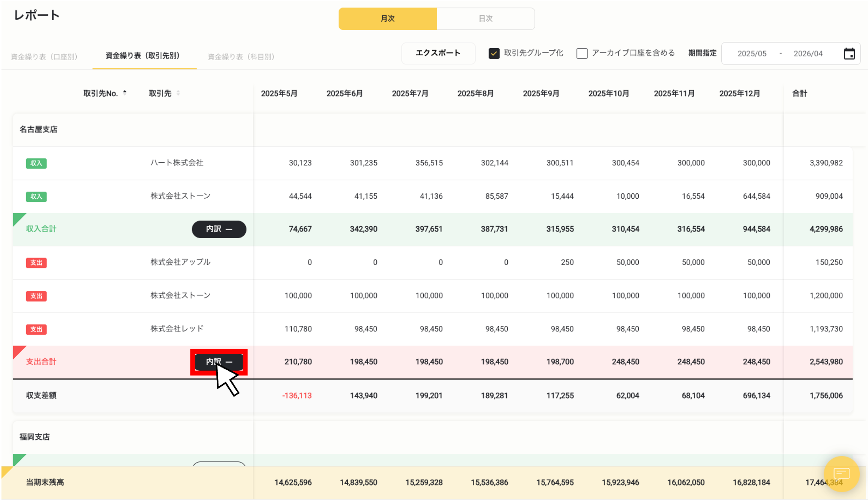Image resolution: width=868 pixels, height=501 pixels.
Task: Click 支出 badge for 株式会社レッド
Action: click(x=36, y=329)
